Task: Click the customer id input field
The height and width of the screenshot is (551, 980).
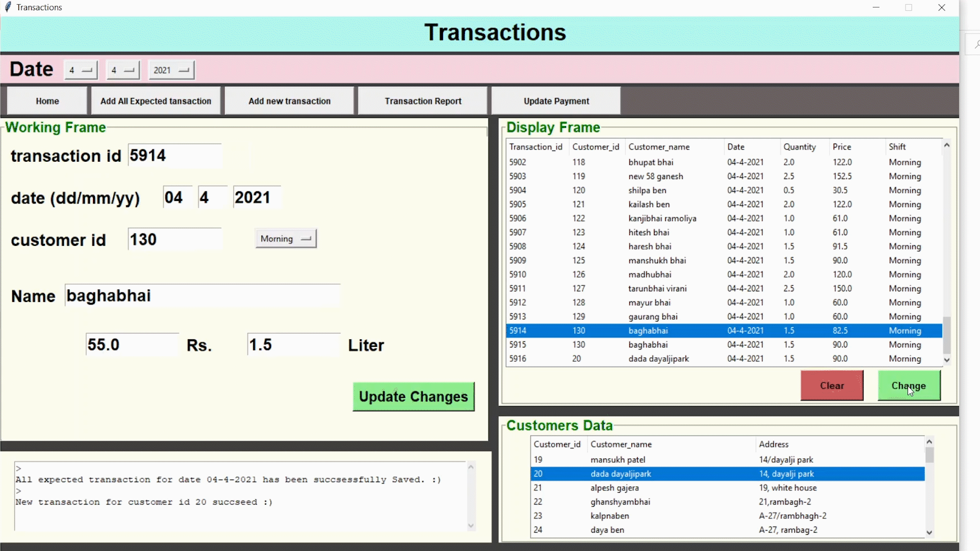Action: point(174,238)
